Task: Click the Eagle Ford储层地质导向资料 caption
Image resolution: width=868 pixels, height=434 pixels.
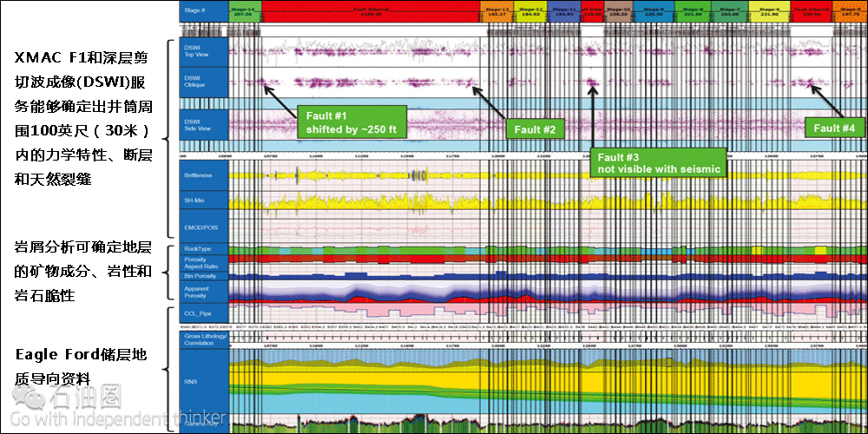Action: [82, 366]
